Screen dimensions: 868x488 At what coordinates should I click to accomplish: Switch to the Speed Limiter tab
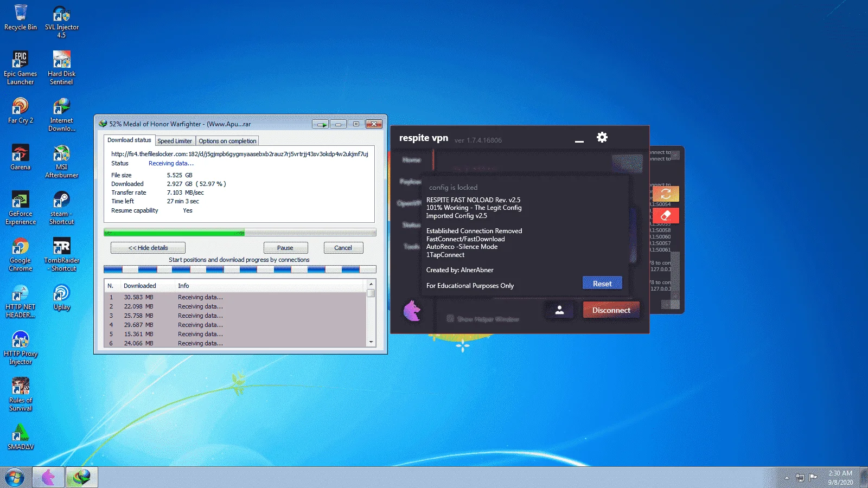pyautogui.click(x=175, y=141)
